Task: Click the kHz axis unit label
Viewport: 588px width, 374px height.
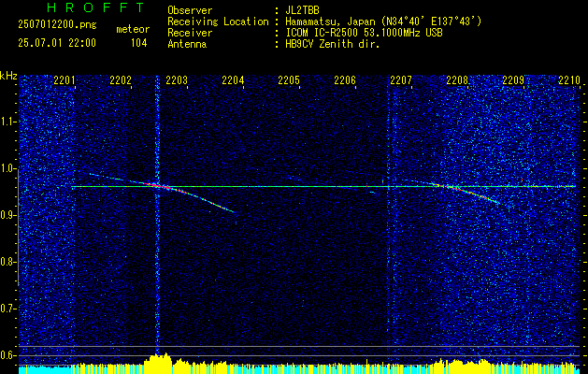Action: pos(8,76)
